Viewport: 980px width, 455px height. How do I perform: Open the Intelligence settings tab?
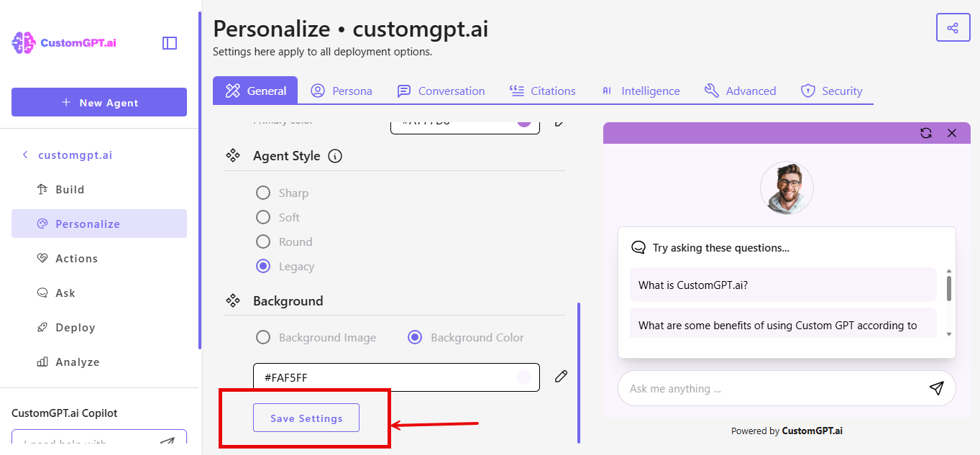(641, 91)
